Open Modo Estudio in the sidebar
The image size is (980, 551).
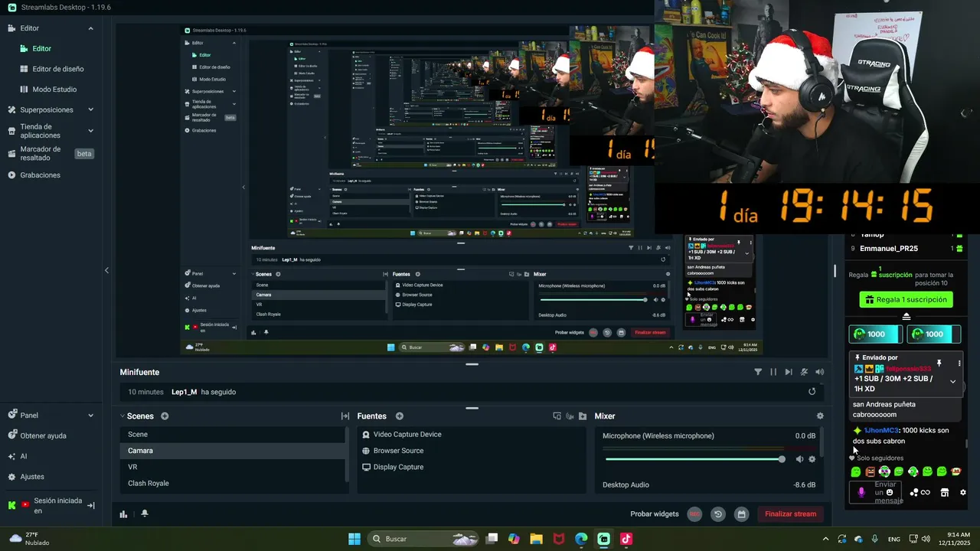coord(54,90)
